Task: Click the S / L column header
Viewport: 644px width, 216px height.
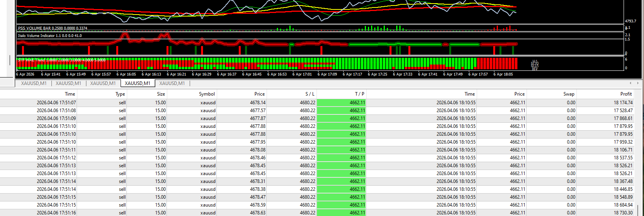Action: (310, 94)
